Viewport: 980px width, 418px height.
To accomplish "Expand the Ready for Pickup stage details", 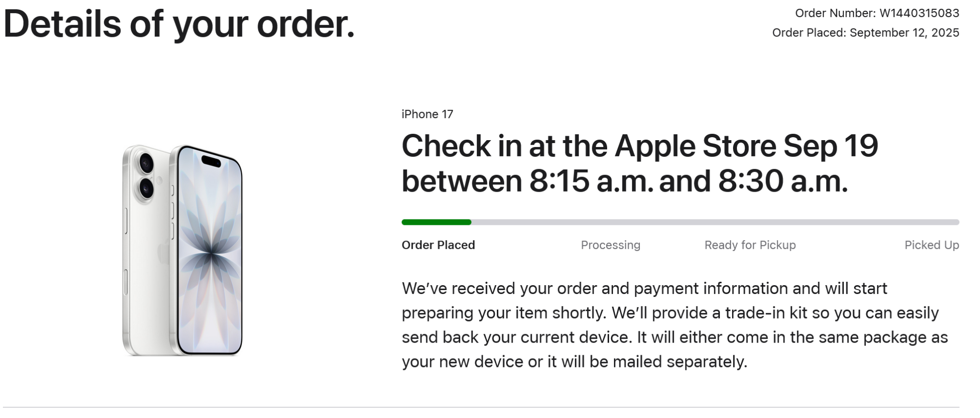I will point(750,245).
